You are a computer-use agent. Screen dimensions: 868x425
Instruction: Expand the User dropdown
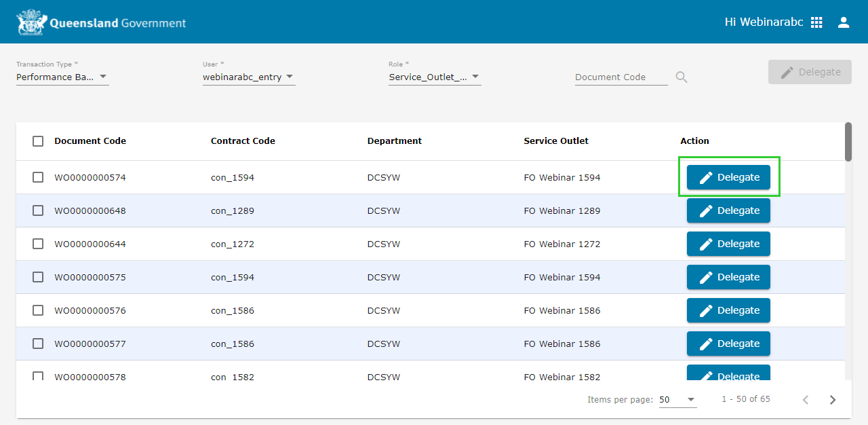tap(248, 77)
